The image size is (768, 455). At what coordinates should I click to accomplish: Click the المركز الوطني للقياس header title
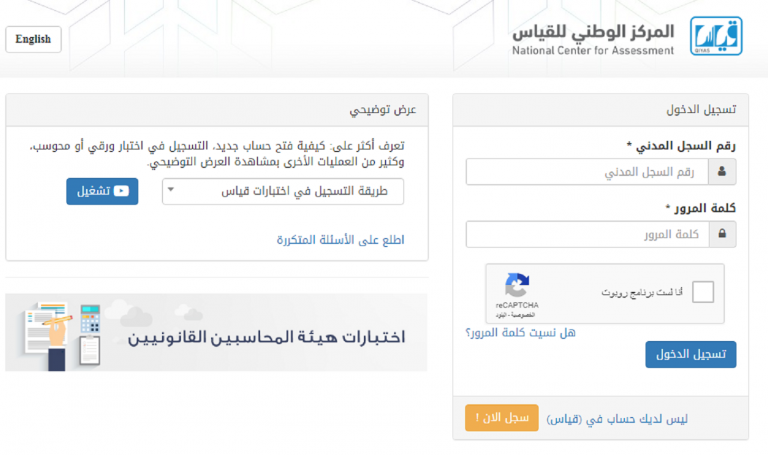pos(593,32)
